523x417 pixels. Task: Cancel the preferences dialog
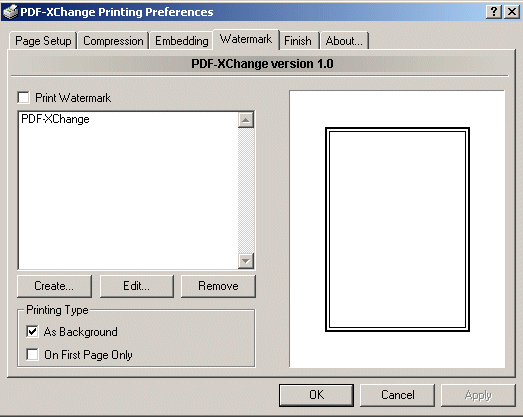(x=398, y=395)
